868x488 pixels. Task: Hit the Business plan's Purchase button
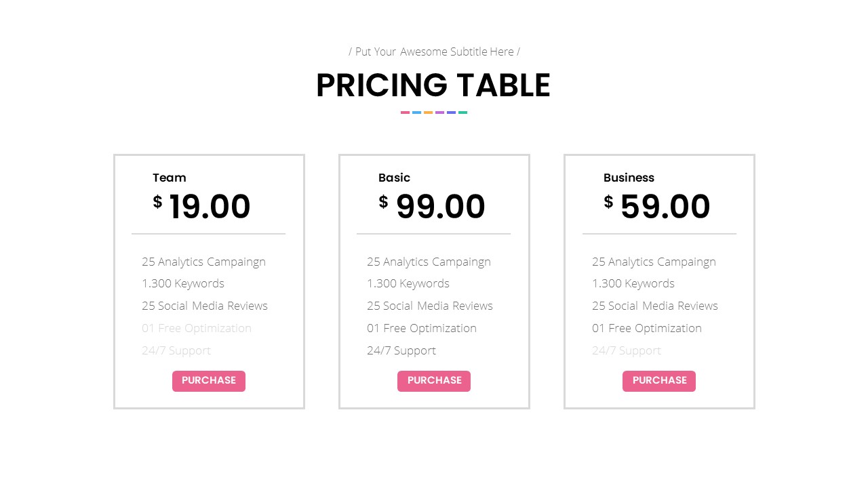(x=659, y=381)
